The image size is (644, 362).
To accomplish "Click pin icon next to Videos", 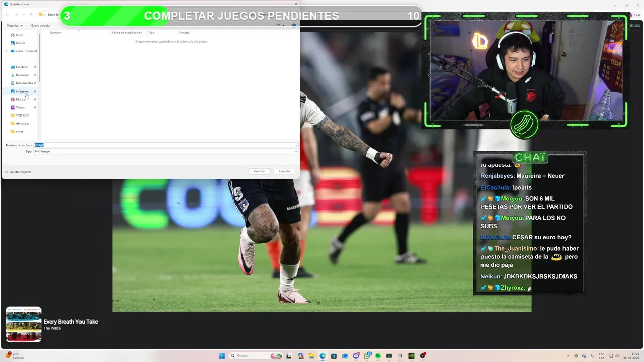I will click(35, 107).
